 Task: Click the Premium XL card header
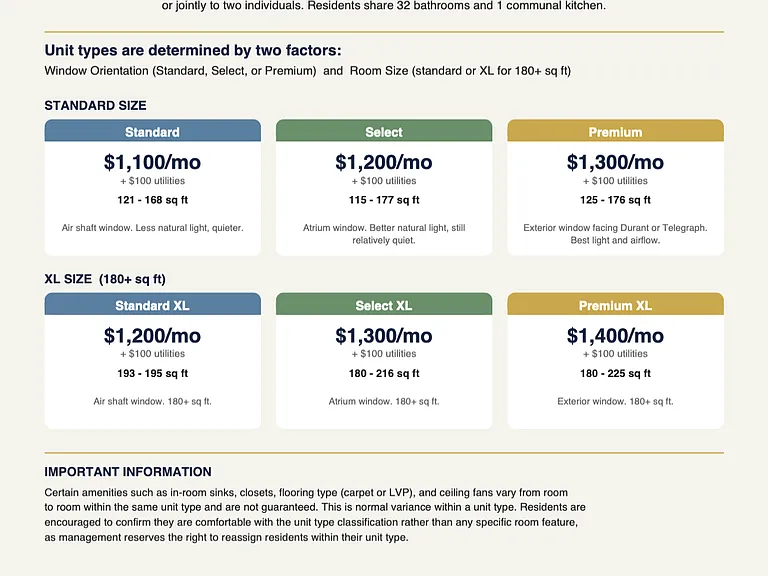[615, 304]
